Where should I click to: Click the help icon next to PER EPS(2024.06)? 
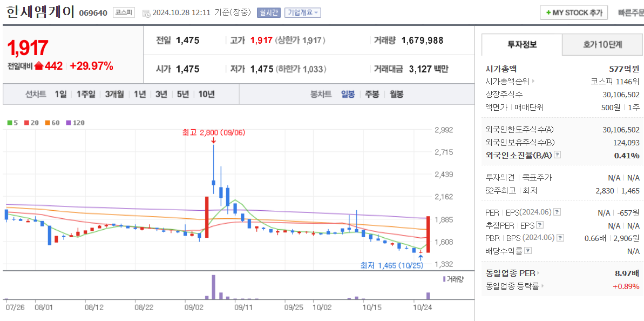click(557, 212)
